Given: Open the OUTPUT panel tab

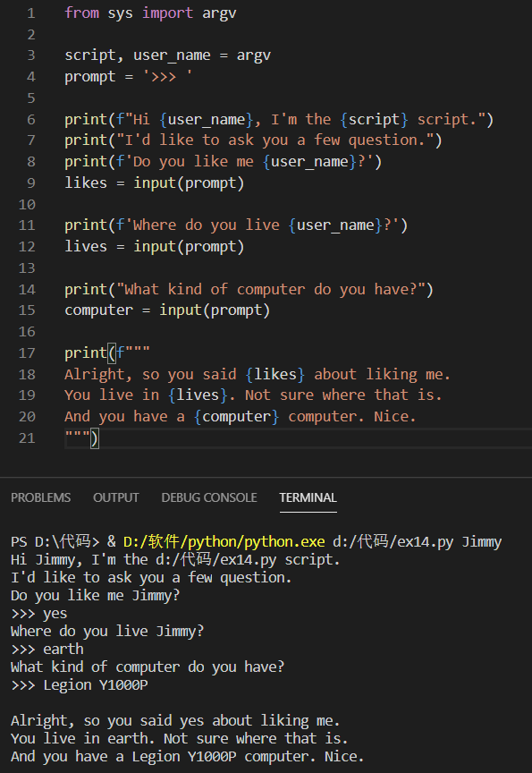Looking at the screenshot, I should pos(115,497).
